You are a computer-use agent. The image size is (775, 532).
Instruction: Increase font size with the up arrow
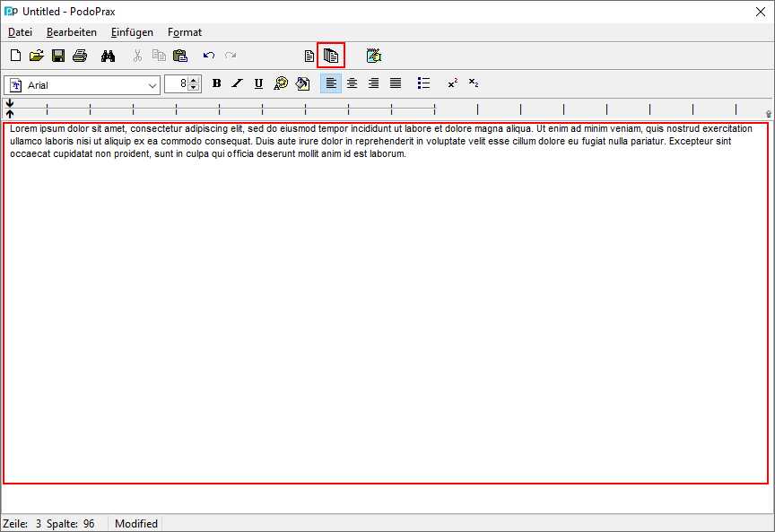[x=194, y=80]
